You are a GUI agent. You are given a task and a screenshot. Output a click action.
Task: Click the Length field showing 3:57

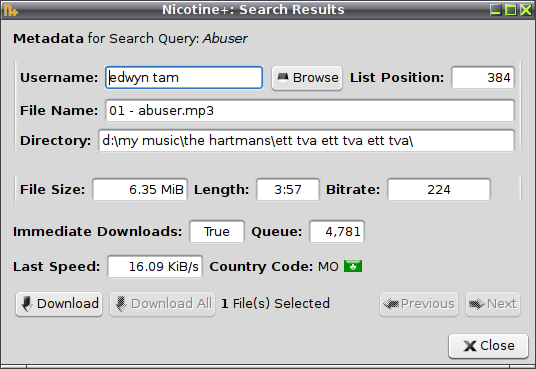288,189
